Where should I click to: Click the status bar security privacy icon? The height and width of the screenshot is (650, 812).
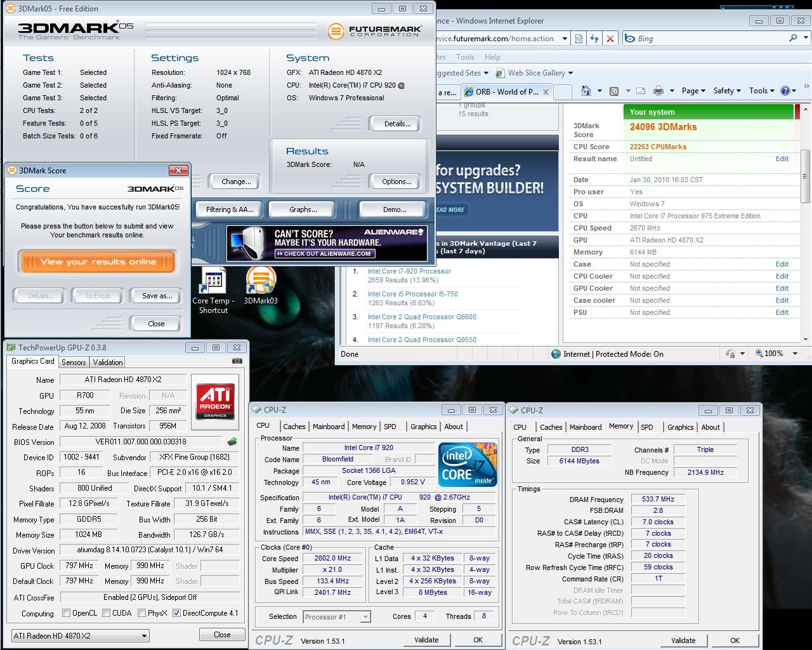coord(730,354)
